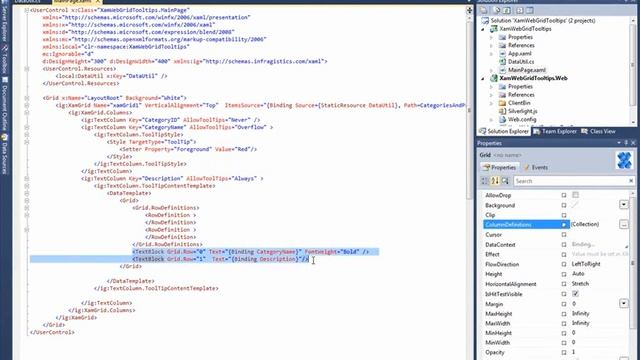Click App.xaml file icon
Screen dimensions: 640x360
pyautogui.click(x=502, y=53)
